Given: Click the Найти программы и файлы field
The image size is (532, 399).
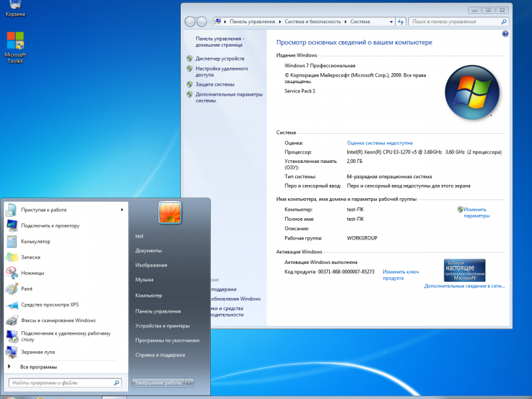Looking at the screenshot, I should [x=65, y=383].
